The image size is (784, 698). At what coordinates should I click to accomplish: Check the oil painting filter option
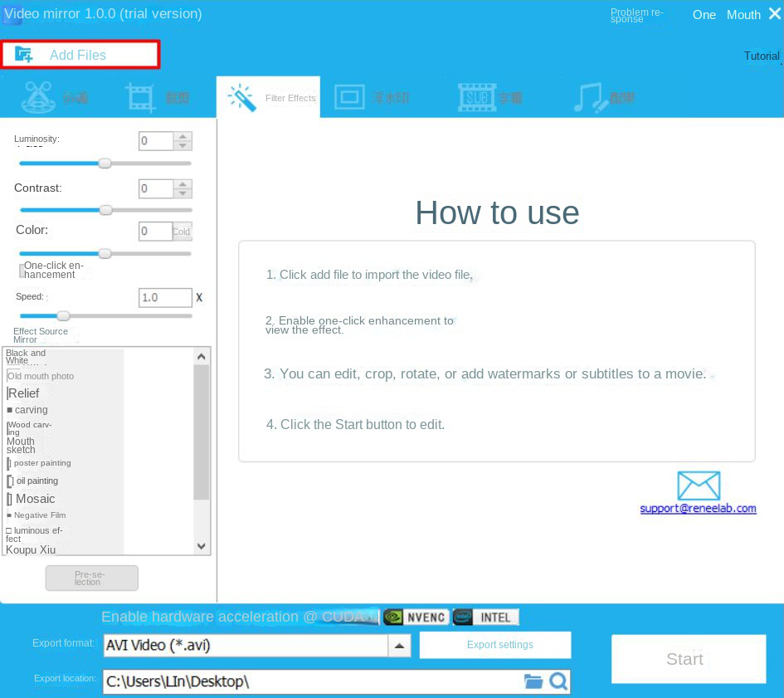10,481
